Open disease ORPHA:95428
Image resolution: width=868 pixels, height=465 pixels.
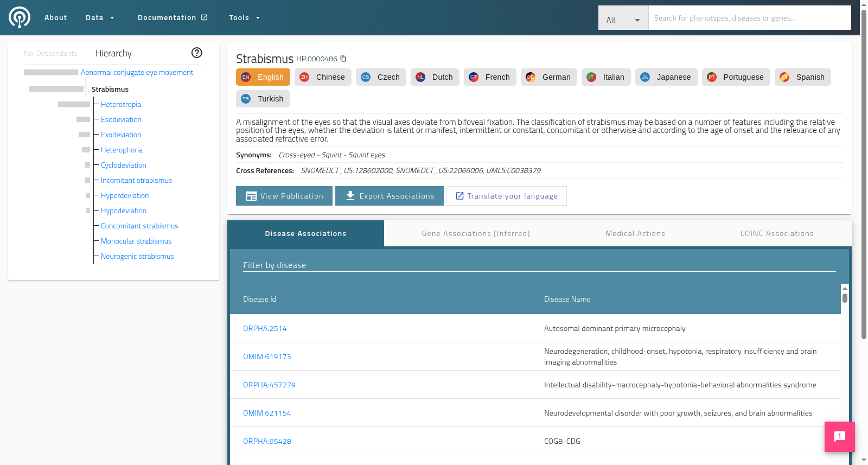[267, 441]
